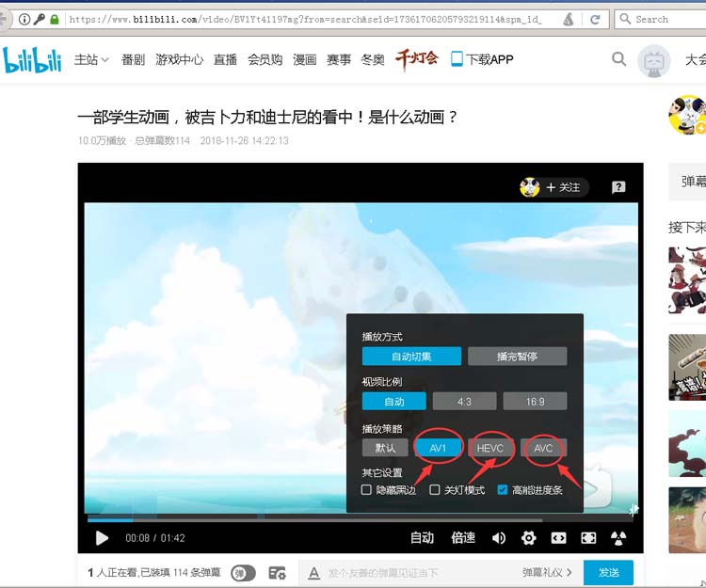Open the 自动 quality selector in control bar
Viewport: 706px width, 588px height.
click(422, 538)
